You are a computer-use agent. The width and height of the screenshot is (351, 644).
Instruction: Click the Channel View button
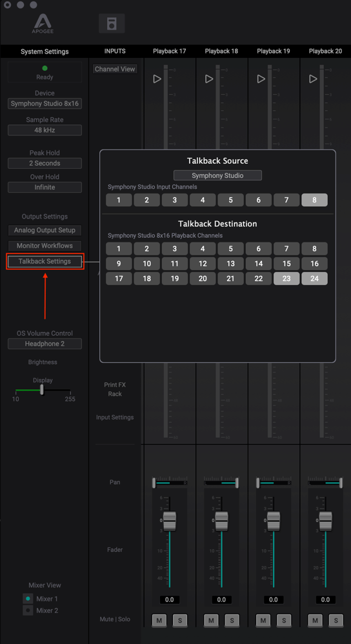click(x=115, y=69)
